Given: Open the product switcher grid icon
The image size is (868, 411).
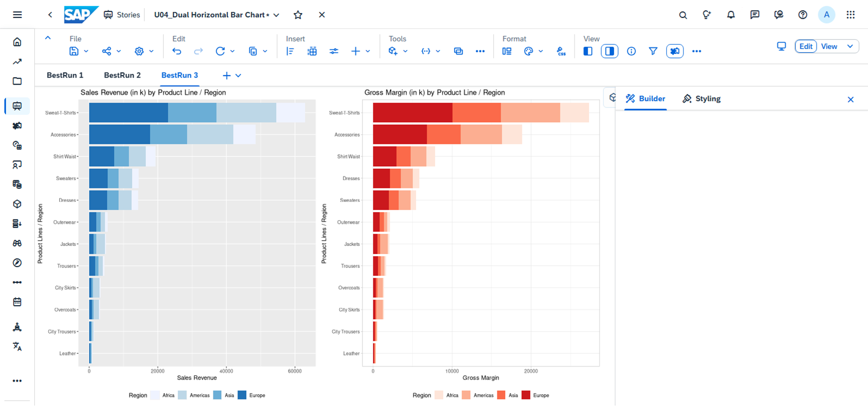Looking at the screenshot, I should click(851, 15).
